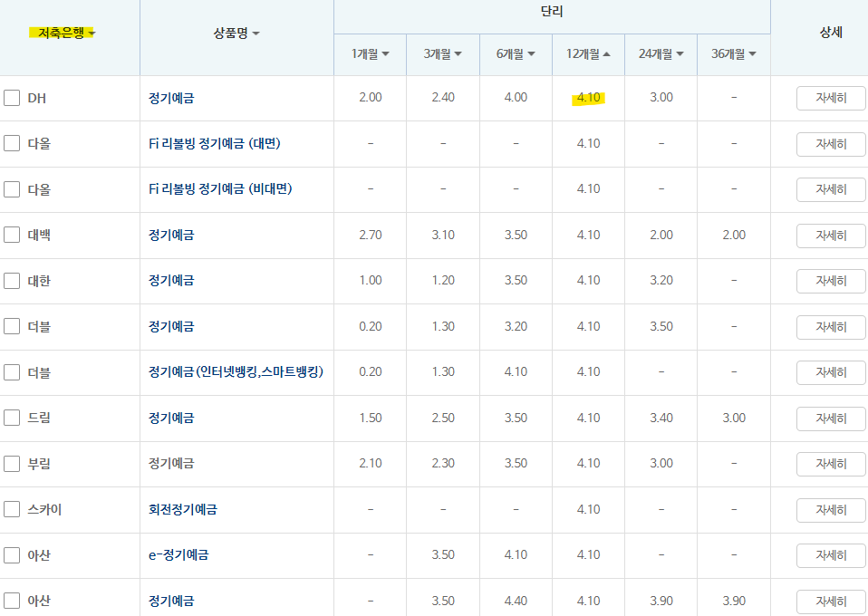Sort the 24개월 column

click(x=661, y=53)
